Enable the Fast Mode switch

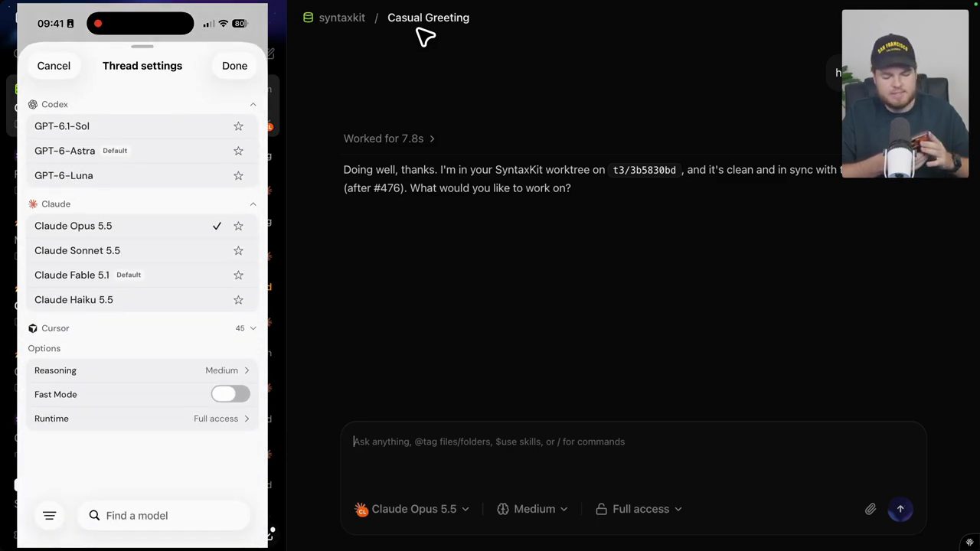click(230, 394)
